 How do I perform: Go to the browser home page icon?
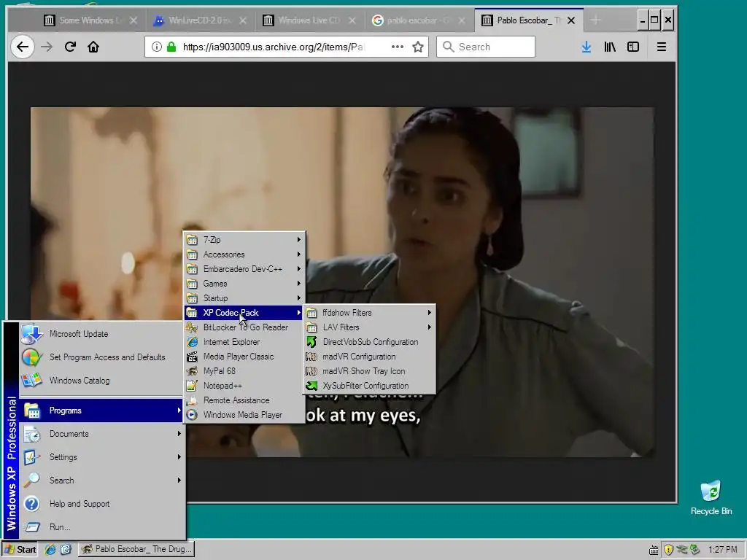[x=93, y=47]
